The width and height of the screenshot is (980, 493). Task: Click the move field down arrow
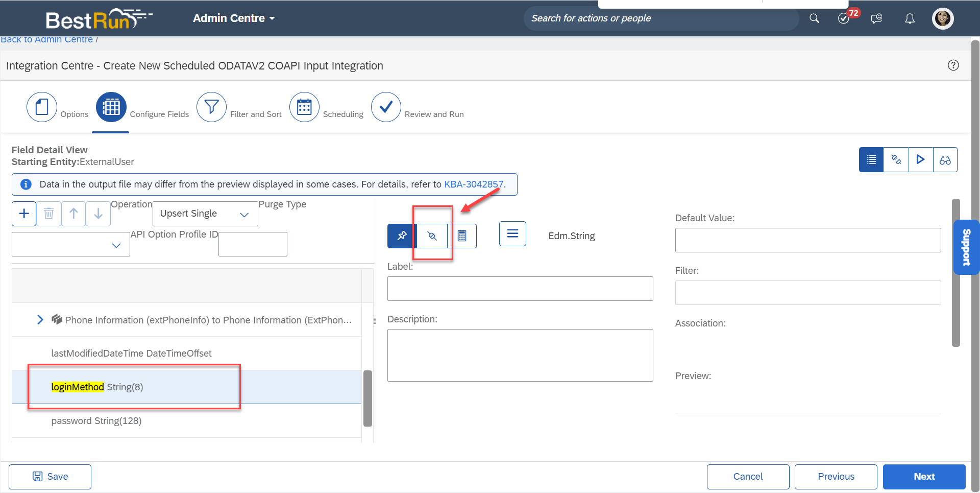(99, 214)
